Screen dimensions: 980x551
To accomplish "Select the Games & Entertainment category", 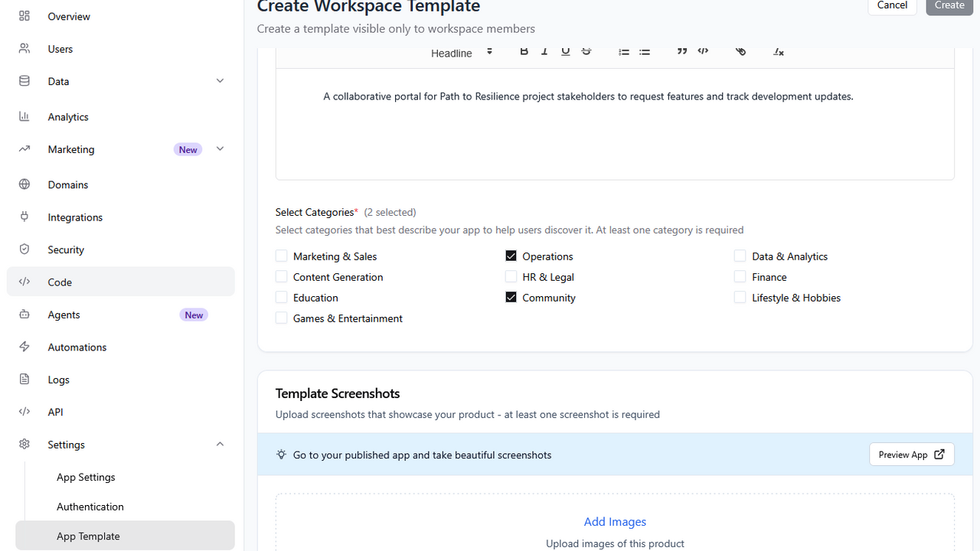I will click(x=282, y=318).
